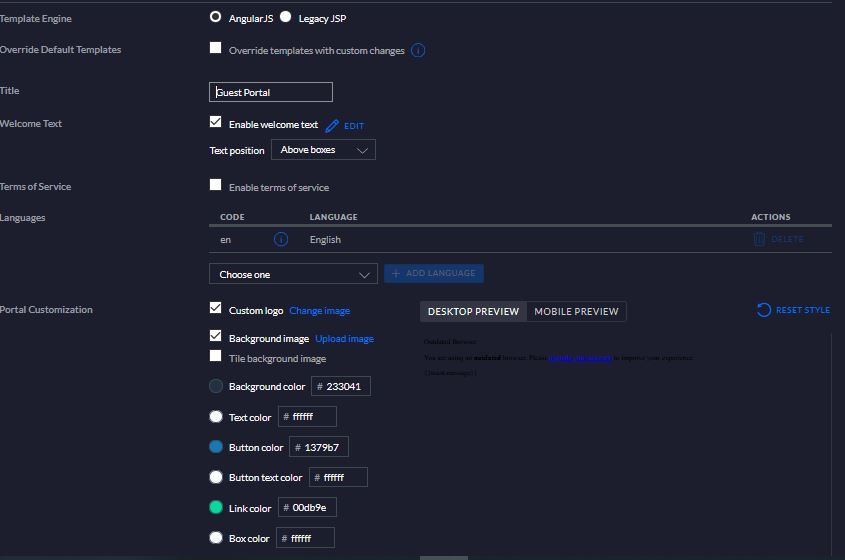Switch to Mobile Preview tab
Screen dimensions: 845x560
coord(576,311)
